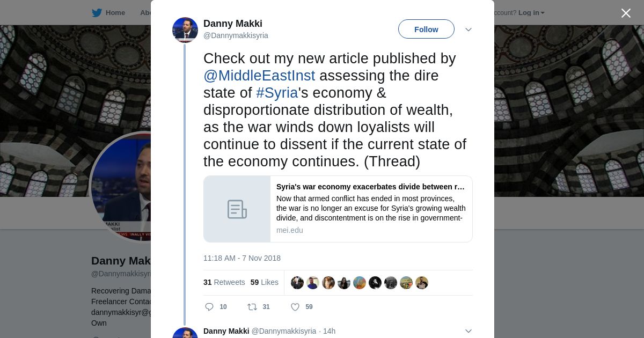Like the tweet with heart icon
The height and width of the screenshot is (338, 644).
pos(295,307)
